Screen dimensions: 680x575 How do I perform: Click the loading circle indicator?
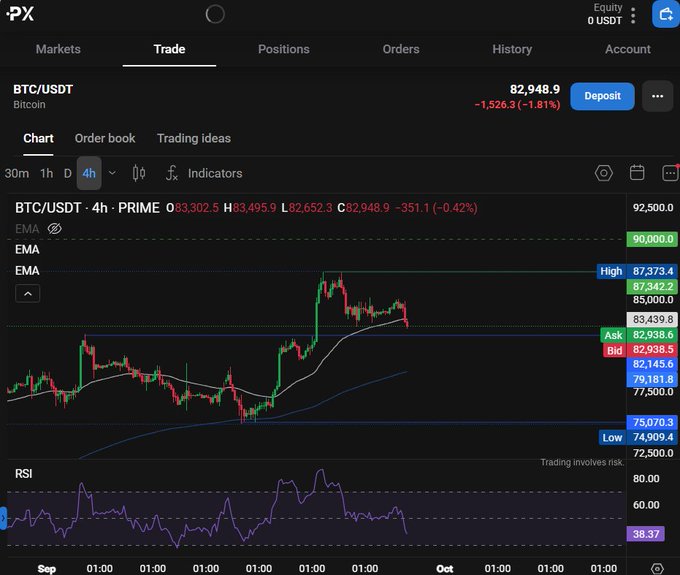(215, 14)
